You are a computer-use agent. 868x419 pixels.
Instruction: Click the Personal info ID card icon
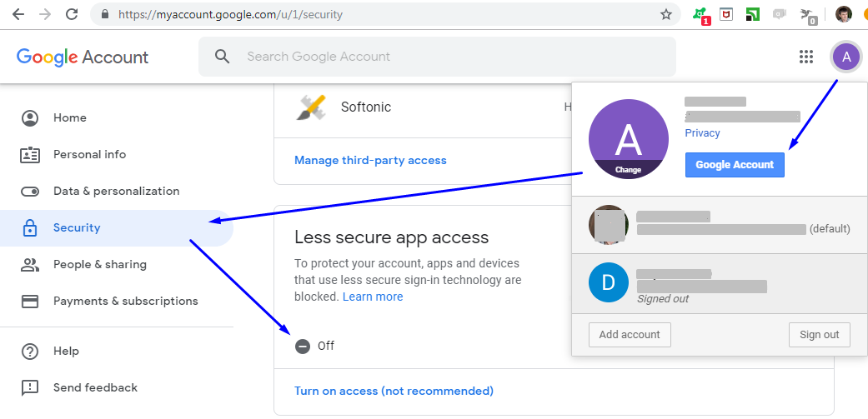29,155
